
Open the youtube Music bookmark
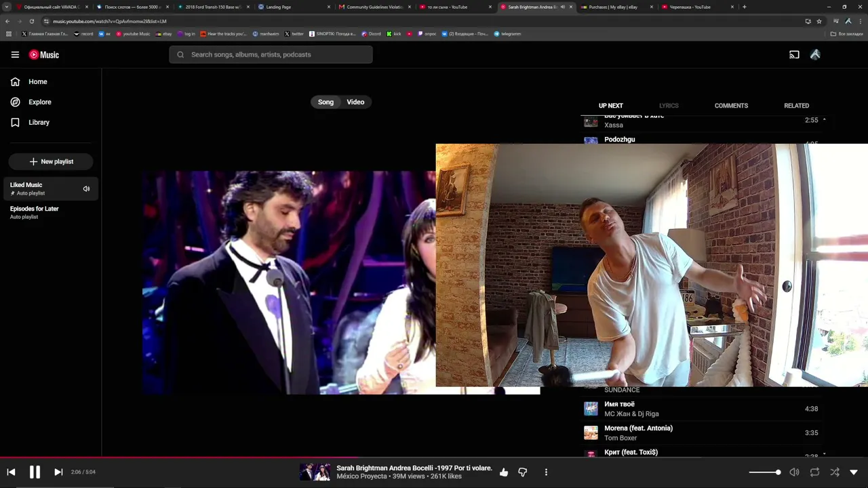tap(134, 34)
